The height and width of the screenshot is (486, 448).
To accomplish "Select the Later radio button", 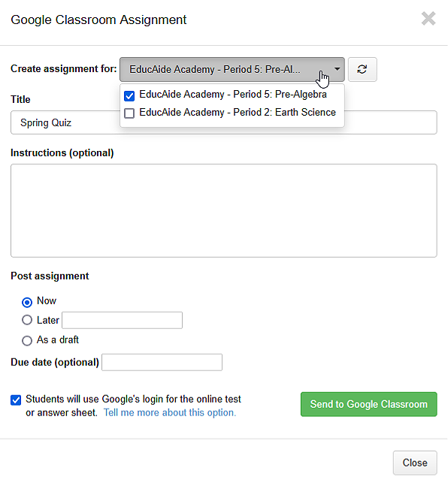I will [x=27, y=320].
